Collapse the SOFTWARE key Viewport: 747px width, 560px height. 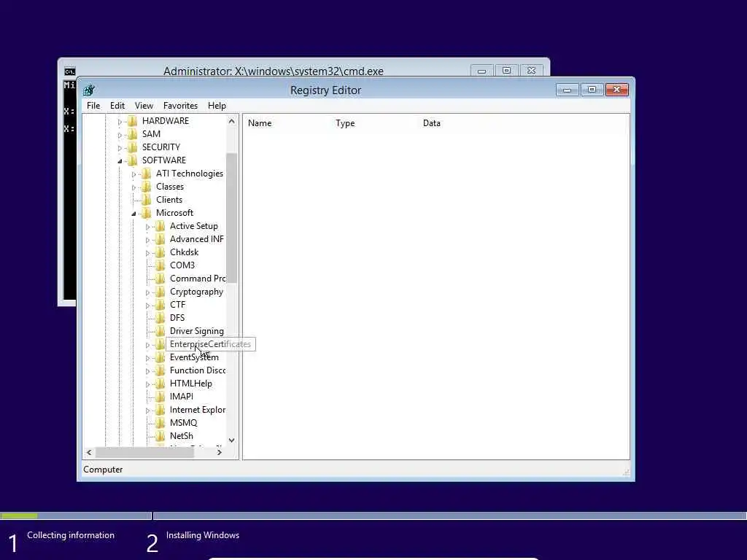[120, 161]
